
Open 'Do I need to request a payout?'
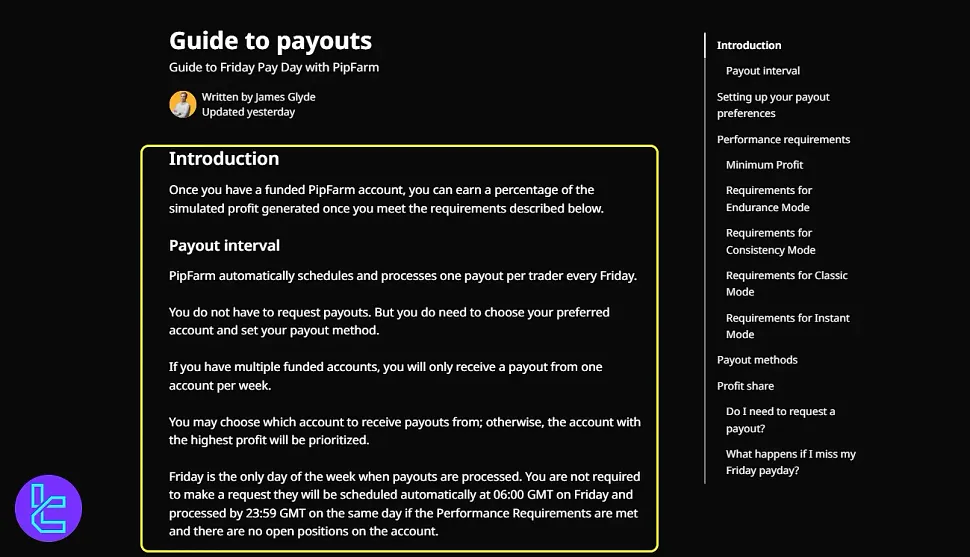click(780, 420)
